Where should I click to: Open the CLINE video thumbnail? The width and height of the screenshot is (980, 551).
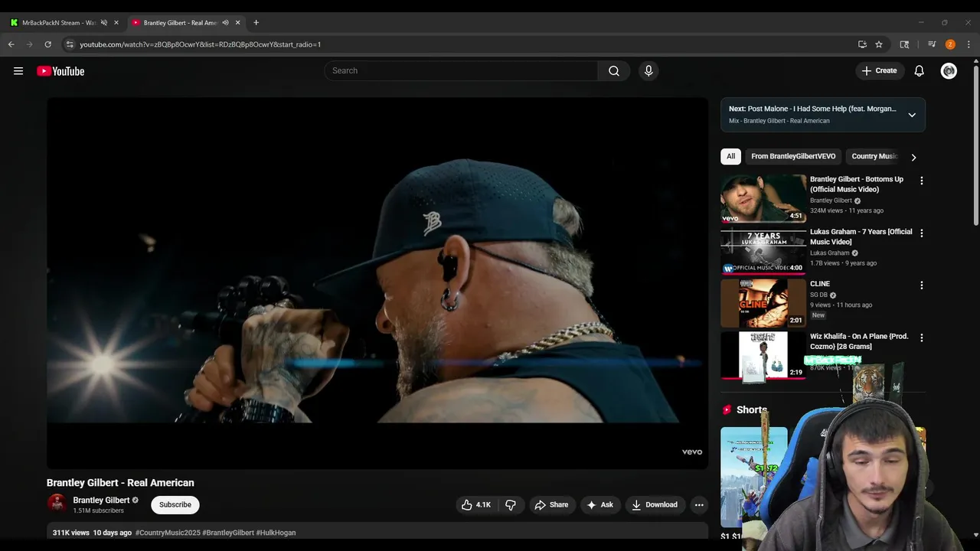click(x=763, y=303)
